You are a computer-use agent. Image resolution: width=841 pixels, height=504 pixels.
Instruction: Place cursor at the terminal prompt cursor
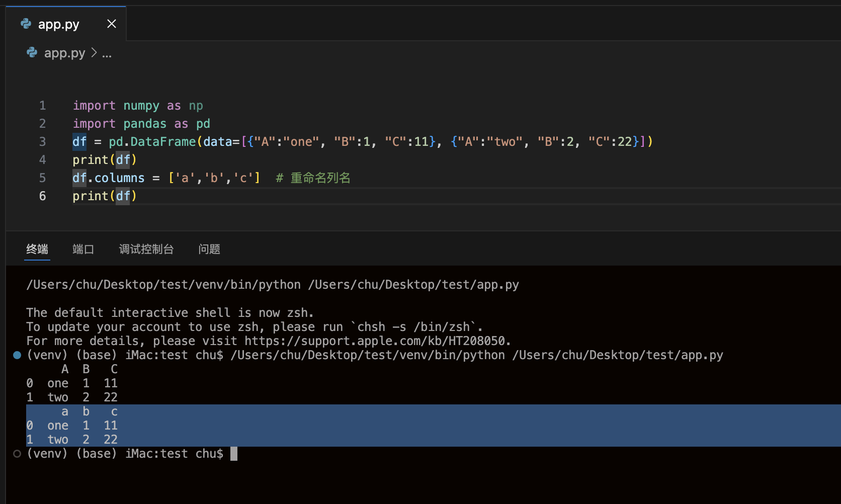(234, 454)
